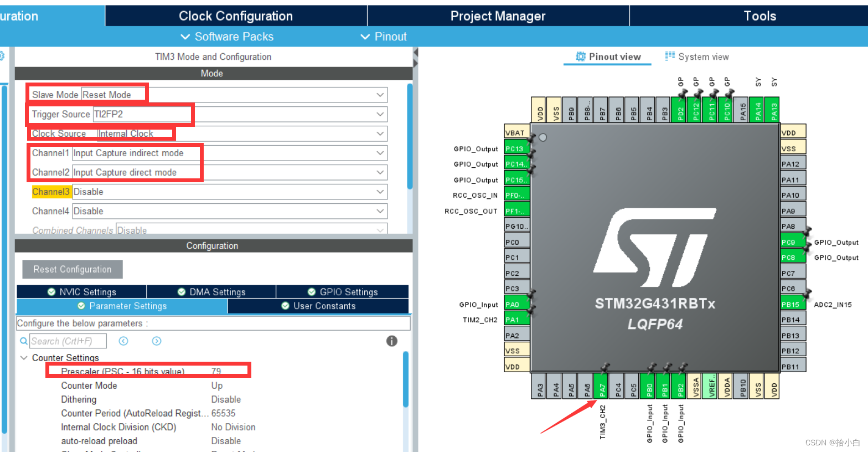Viewport: 868px width, 452px height.
Task: Click the PC15 pin
Action: tap(517, 179)
